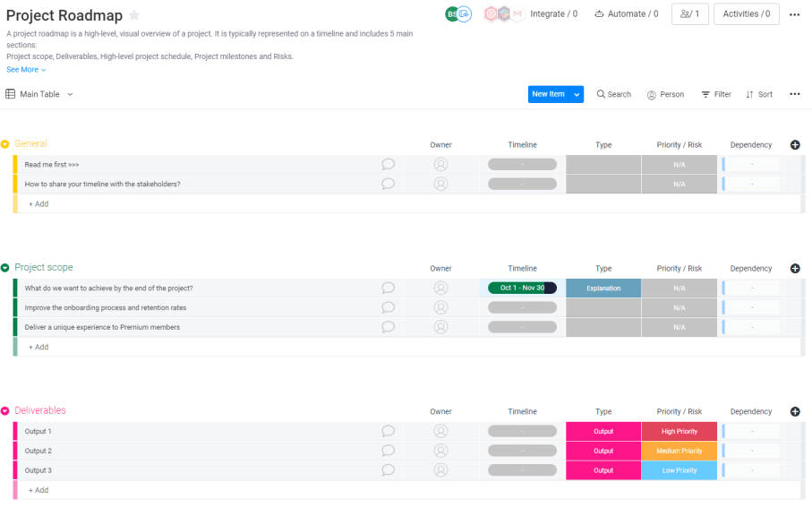Click Output type cell for Output 3
This screenshot has width=812, height=508.
[603, 470]
